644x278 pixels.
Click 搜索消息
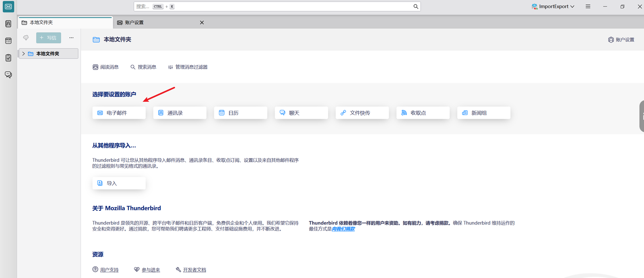click(143, 67)
